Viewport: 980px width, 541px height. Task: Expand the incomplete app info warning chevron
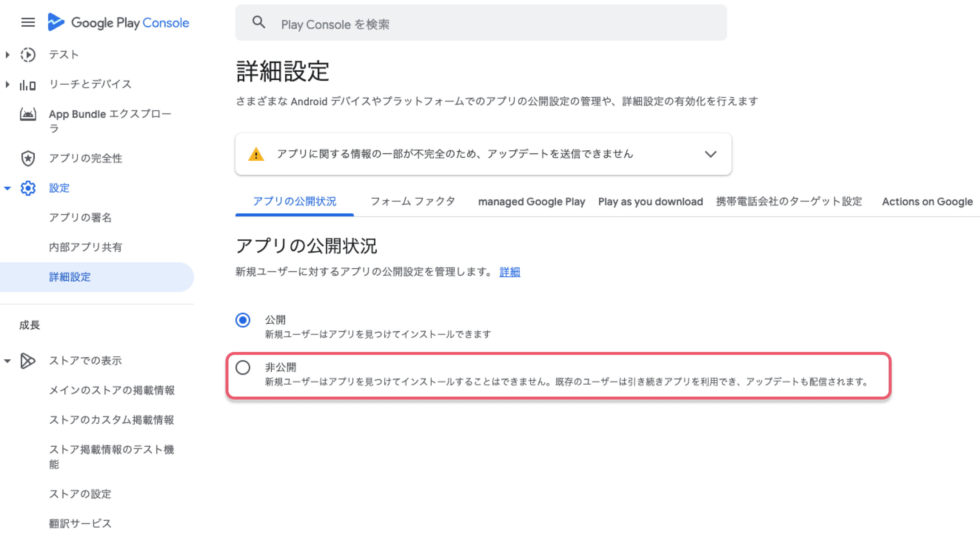710,154
